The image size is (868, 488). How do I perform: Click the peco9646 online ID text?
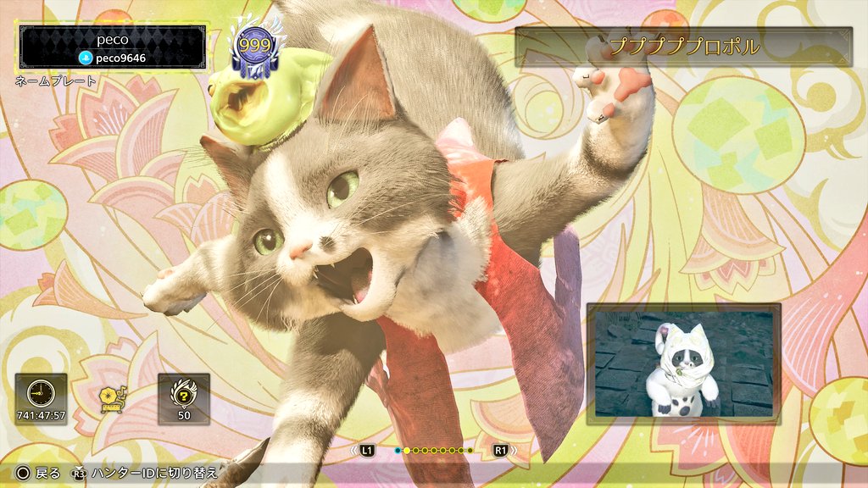(120, 58)
